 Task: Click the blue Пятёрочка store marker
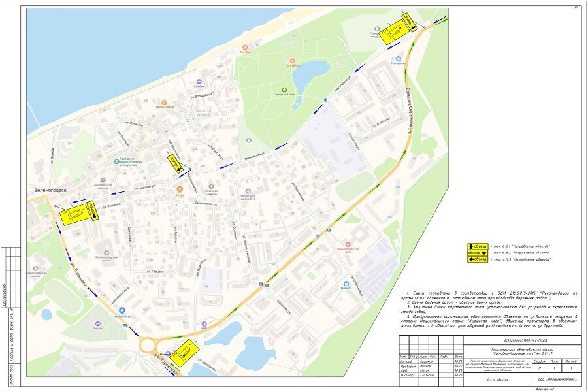point(395,58)
